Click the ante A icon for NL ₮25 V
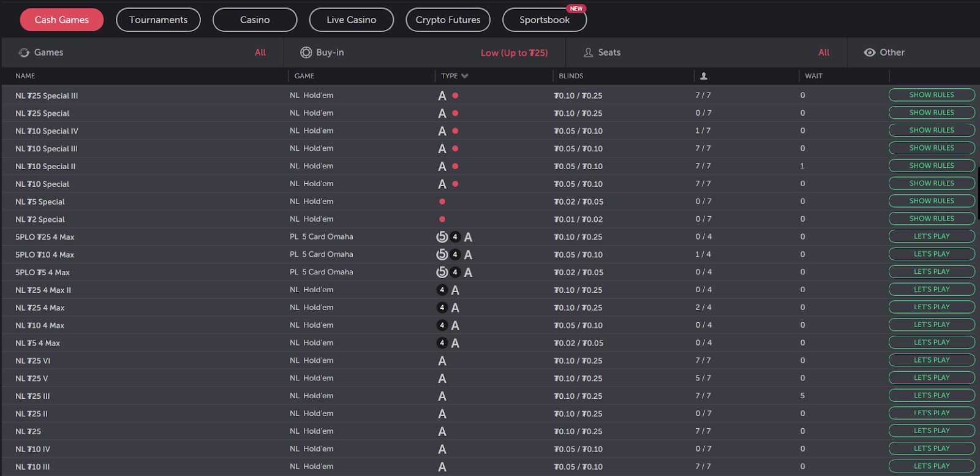This screenshot has width=980, height=476. (442, 379)
